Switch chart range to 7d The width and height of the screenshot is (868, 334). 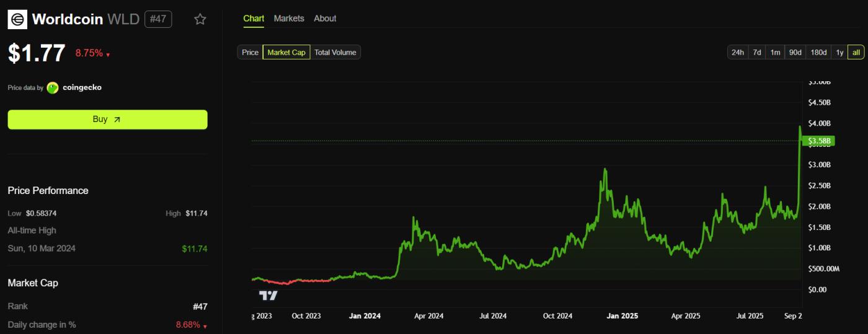[x=757, y=52]
